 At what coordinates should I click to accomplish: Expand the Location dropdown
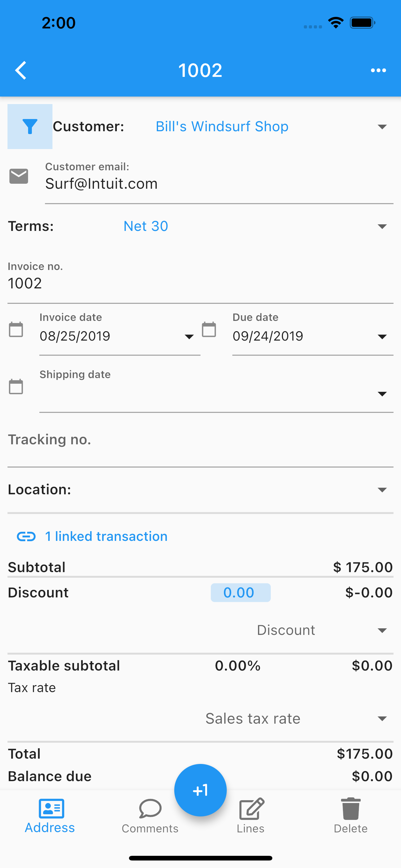pos(200,490)
